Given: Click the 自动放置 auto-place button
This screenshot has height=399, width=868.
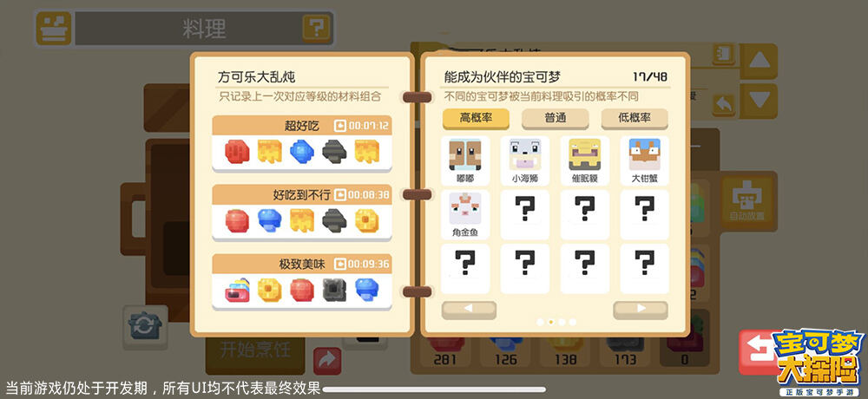Looking at the screenshot, I should point(746,201).
